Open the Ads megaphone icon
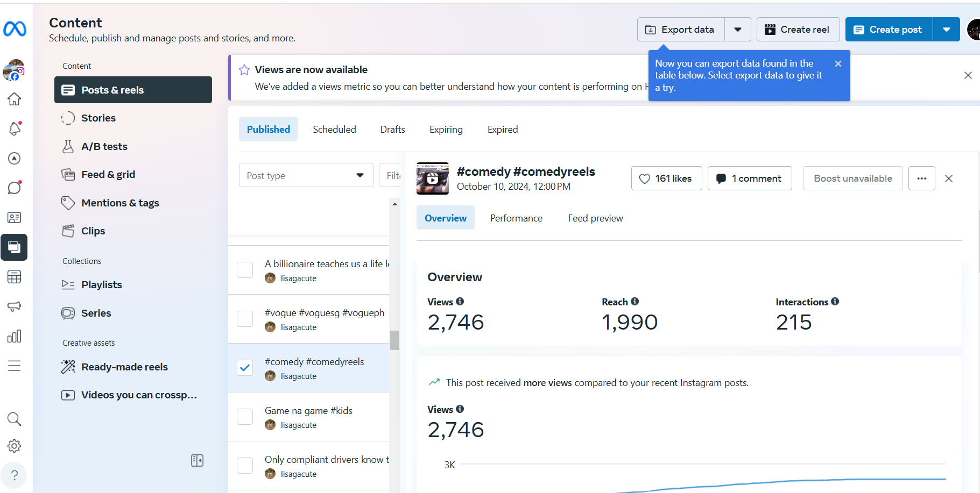The height and width of the screenshot is (493, 980). [15, 306]
